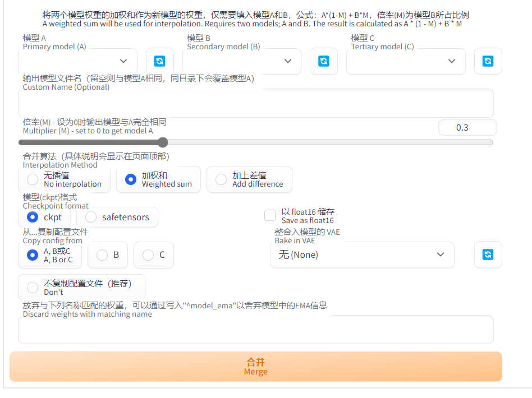This screenshot has height=398, width=532.
Task: Open the Tertiary model (C) dropdown
Action: [x=406, y=61]
